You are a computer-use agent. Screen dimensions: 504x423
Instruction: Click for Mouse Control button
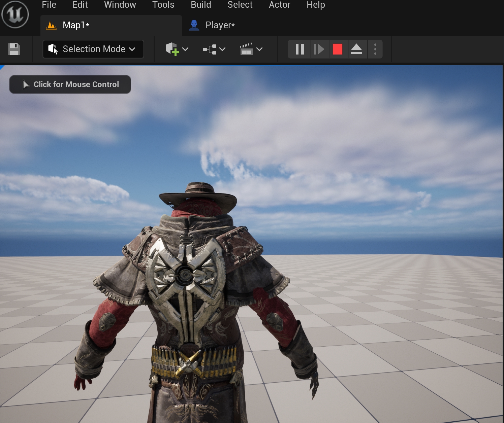(x=70, y=84)
